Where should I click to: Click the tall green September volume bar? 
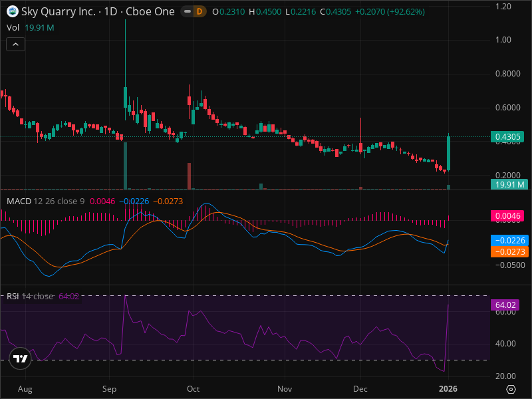(x=126, y=166)
